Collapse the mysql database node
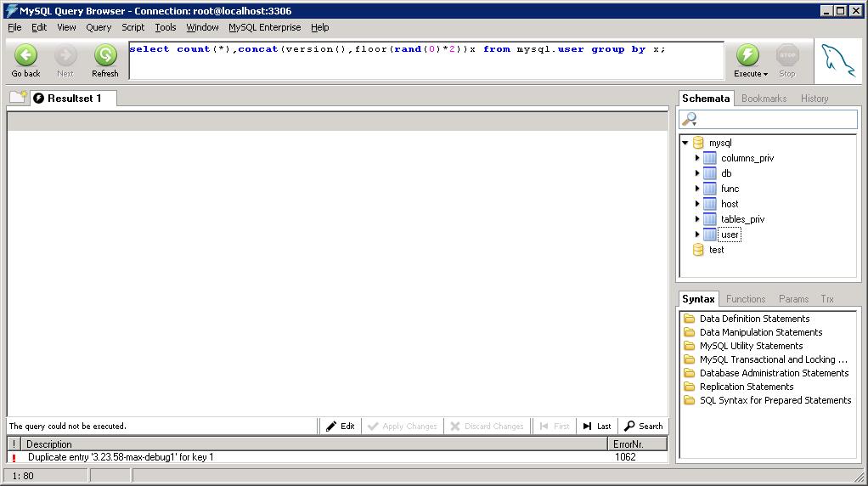Image resolution: width=868 pixels, height=486 pixels. pyautogui.click(x=685, y=143)
